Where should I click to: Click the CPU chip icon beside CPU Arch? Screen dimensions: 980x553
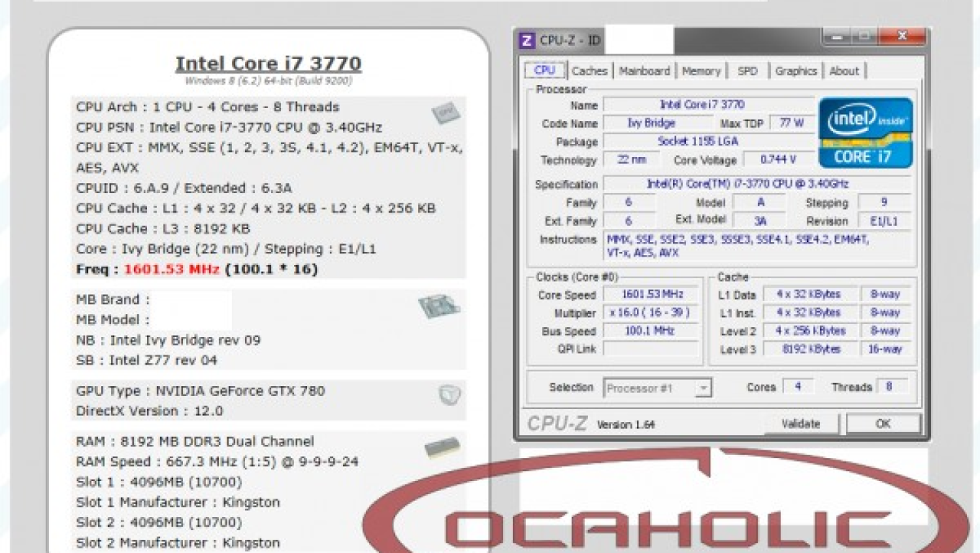point(446,113)
